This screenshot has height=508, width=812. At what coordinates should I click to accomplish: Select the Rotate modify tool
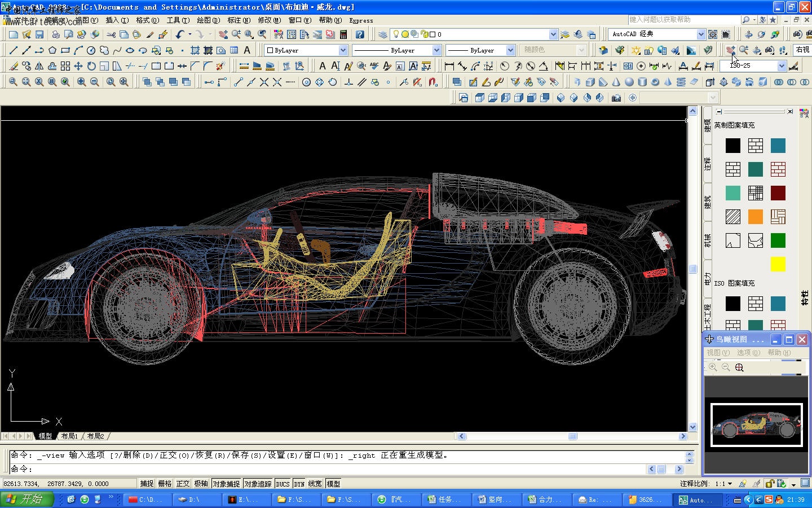91,66
